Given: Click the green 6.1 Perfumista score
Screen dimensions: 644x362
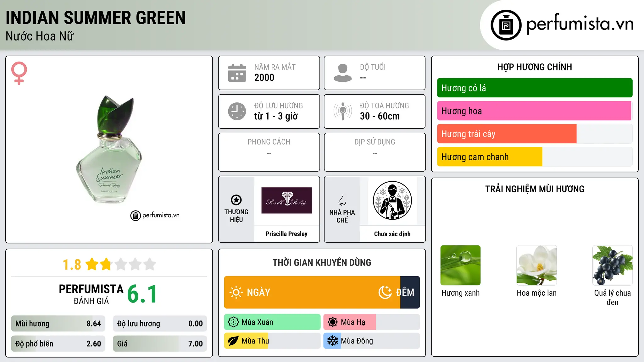Looking at the screenshot, I should click(142, 294).
